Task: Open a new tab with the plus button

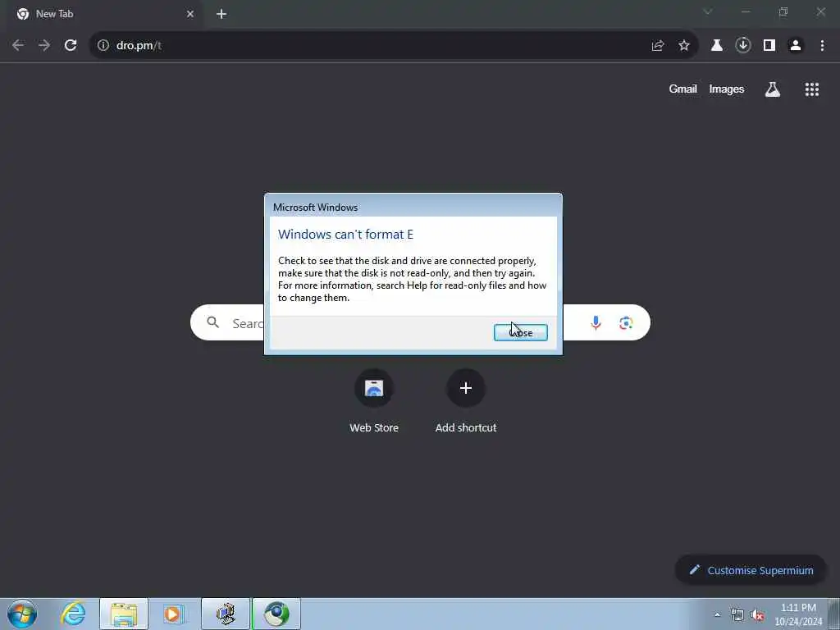Action: pos(221,14)
